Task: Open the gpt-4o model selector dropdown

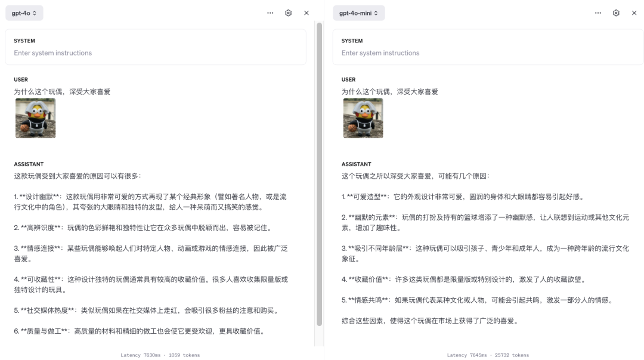Action: point(24,13)
